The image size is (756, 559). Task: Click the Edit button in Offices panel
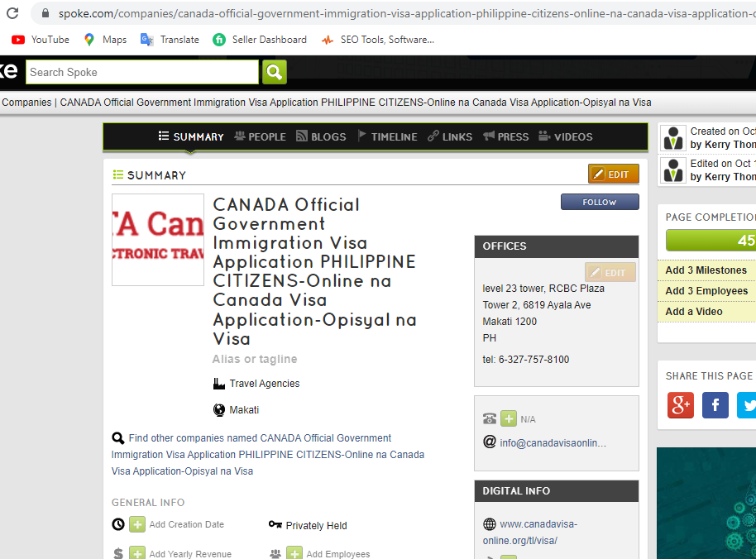610,272
